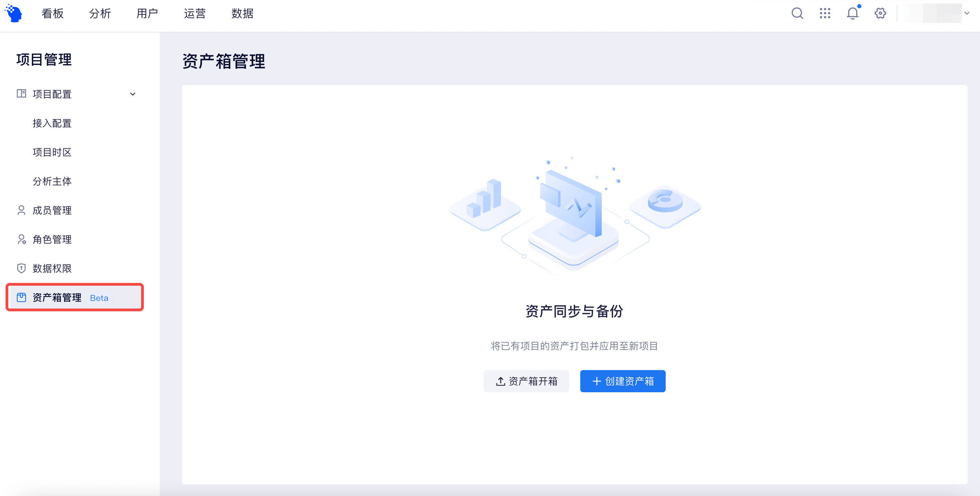The width and height of the screenshot is (980, 496).
Task: Click the 成员管理 person icon
Action: click(x=21, y=210)
